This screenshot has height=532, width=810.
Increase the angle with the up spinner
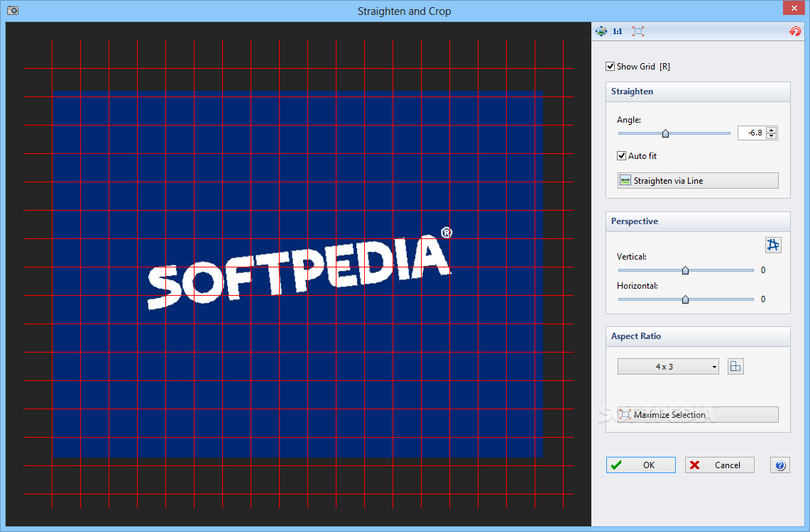click(x=771, y=130)
